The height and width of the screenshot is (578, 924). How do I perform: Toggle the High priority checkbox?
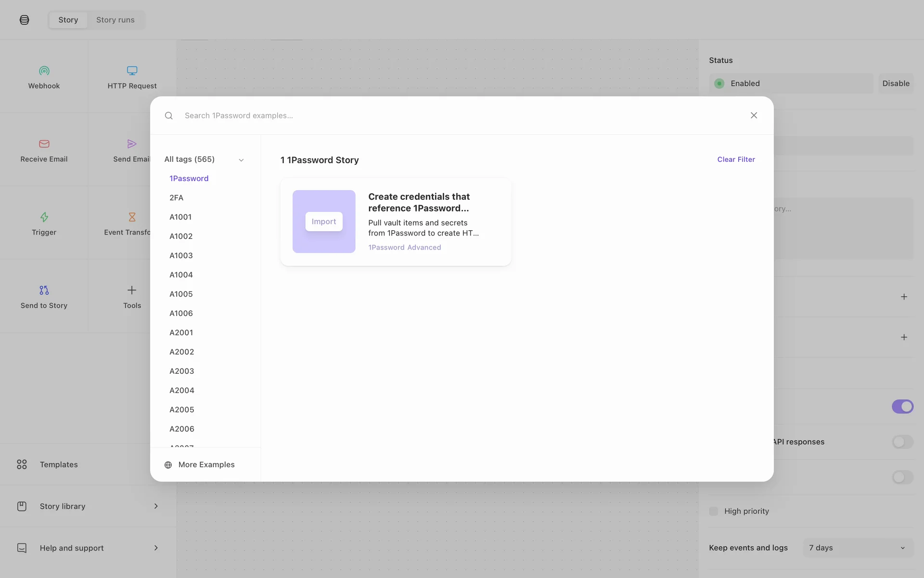(714, 511)
